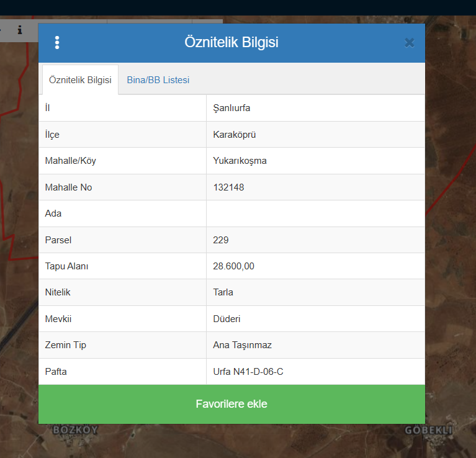Viewport: 476px width, 458px height.
Task: Click the Tapu Alanı value 28.600,00
Action: click(233, 266)
